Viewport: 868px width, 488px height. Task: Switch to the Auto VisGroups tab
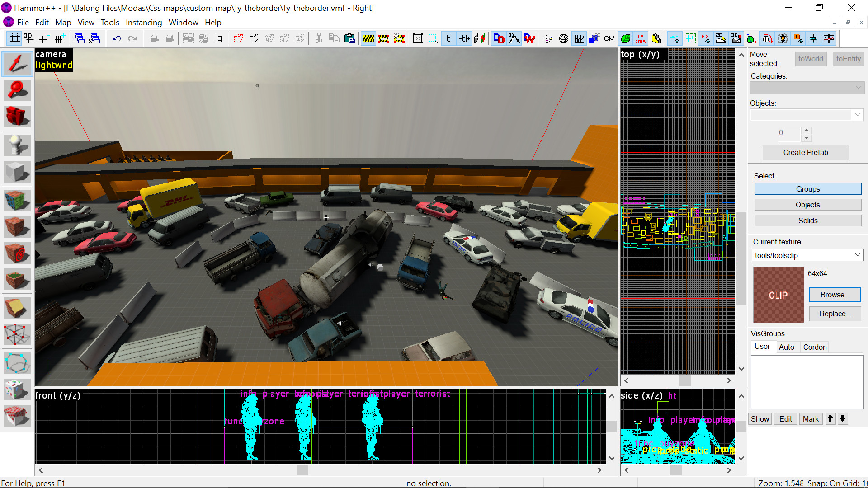(786, 347)
